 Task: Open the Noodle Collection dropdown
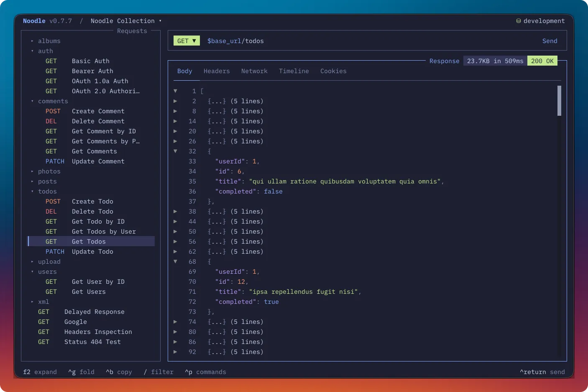[126, 21]
